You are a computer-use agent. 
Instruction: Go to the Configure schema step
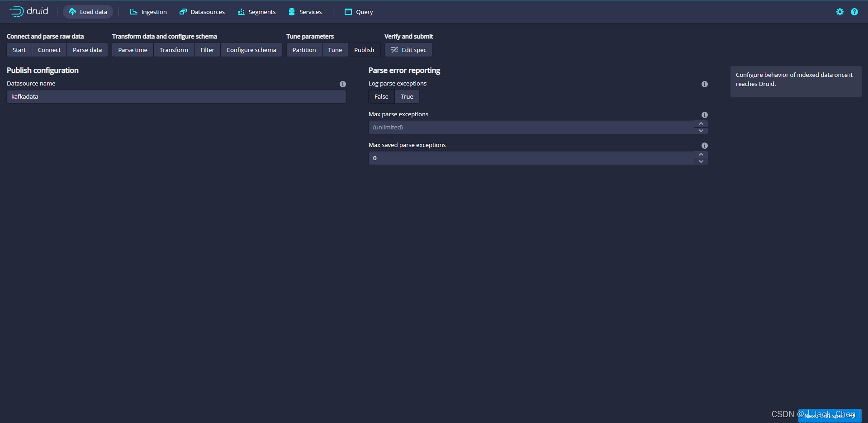coord(251,50)
